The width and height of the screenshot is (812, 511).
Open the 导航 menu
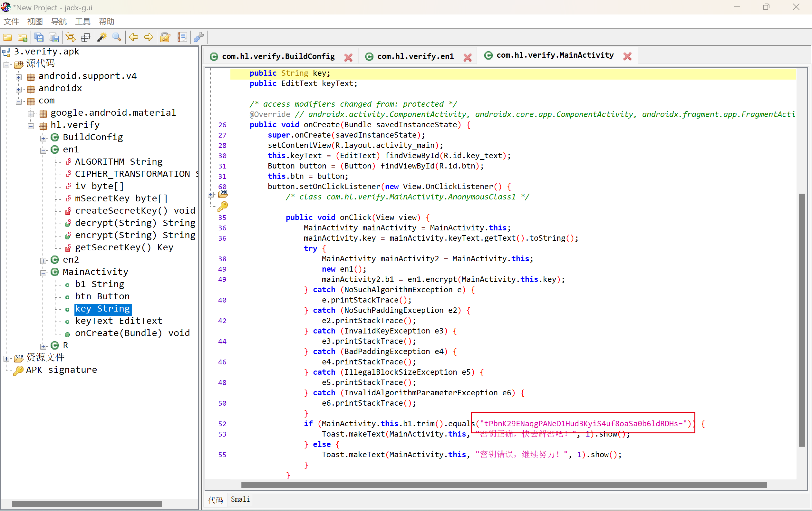[x=59, y=22]
